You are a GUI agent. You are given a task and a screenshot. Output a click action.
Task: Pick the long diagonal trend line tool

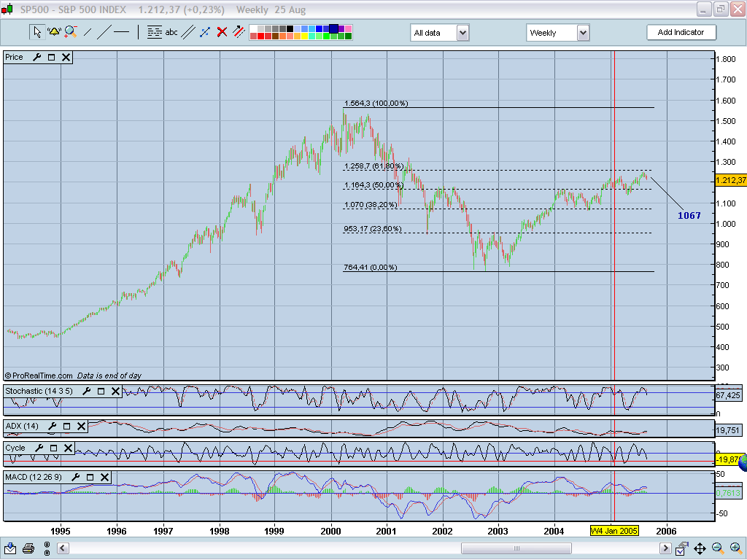(x=104, y=32)
